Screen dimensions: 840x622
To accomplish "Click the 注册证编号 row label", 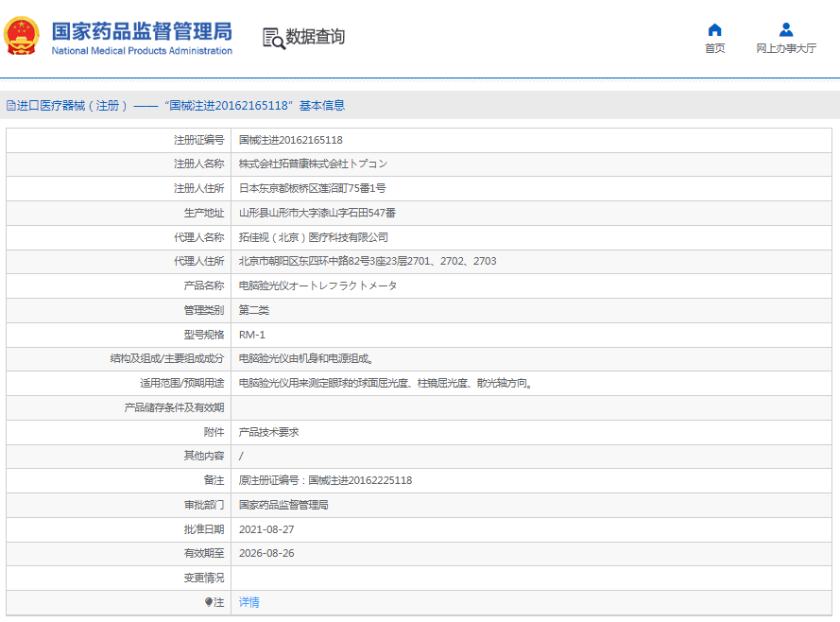I will click(x=198, y=140).
